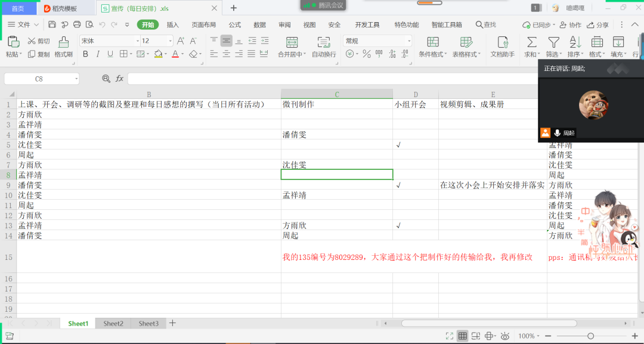
Task: Switch to the 审阅 ribbon tab
Action: click(x=284, y=24)
